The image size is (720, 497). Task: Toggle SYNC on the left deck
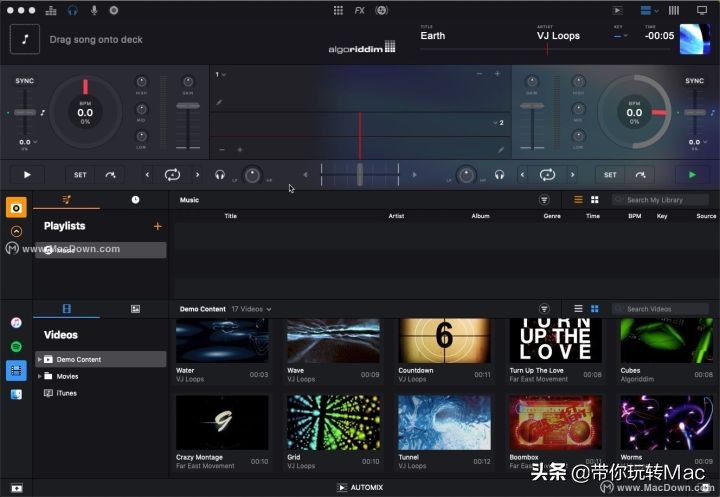coord(25,81)
